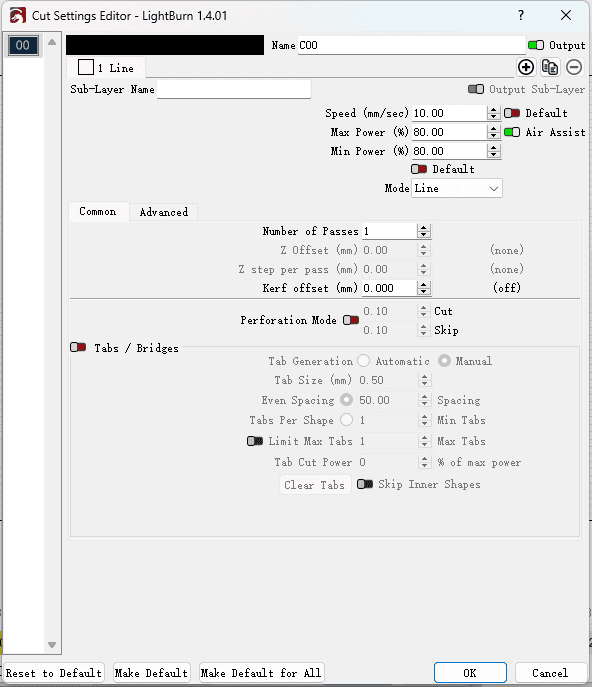Confirm settings with OK button
This screenshot has height=687, width=592.
pos(470,673)
